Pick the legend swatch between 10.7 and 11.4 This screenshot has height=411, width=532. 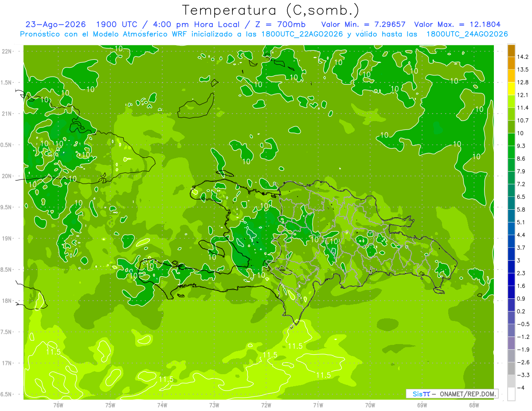pos(511,114)
